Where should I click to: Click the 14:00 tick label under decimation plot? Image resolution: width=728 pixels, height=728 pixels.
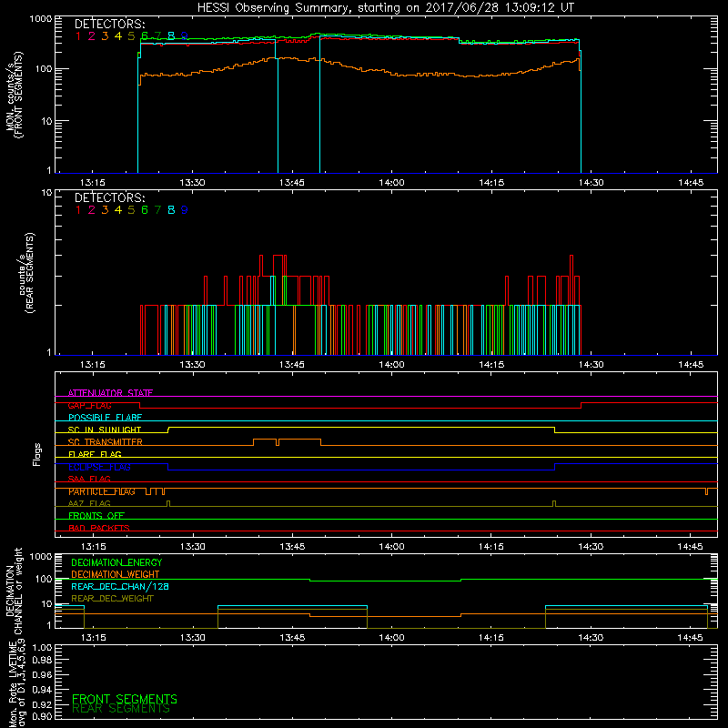[392, 638]
